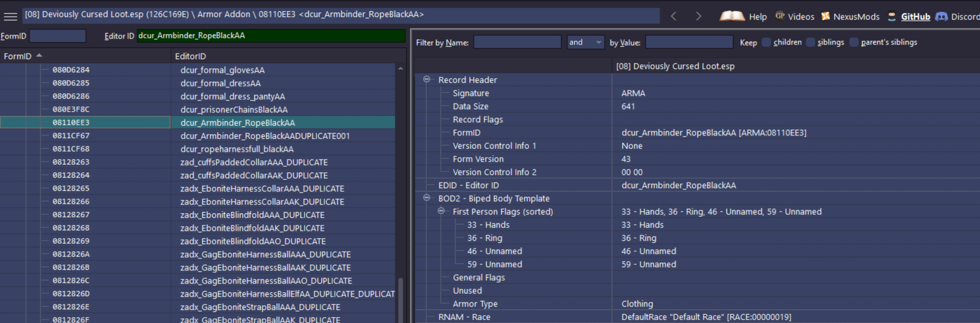Open Help book icon
This screenshot has width=980, height=323.
[x=732, y=16]
